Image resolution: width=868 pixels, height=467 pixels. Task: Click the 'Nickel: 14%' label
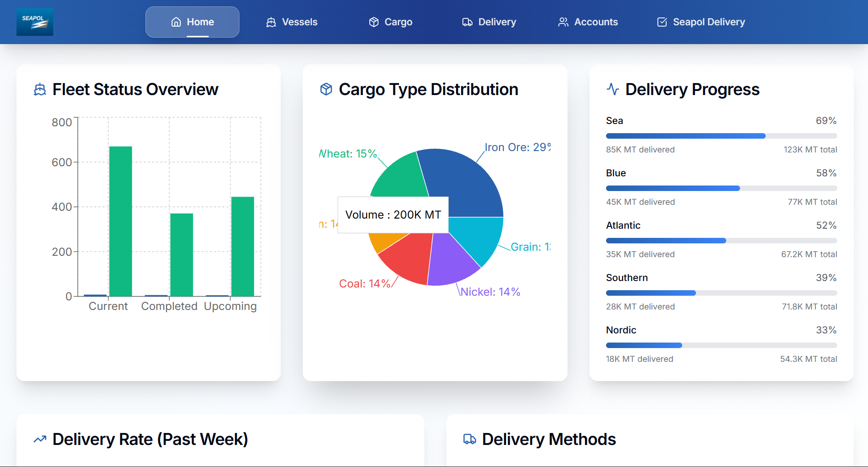(x=490, y=292)
